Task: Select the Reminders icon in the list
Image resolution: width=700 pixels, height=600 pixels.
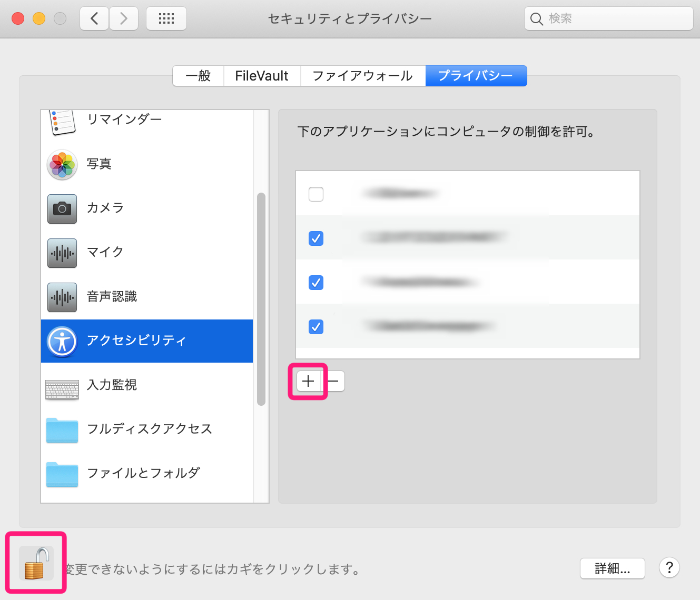Action: pos(62,122)
